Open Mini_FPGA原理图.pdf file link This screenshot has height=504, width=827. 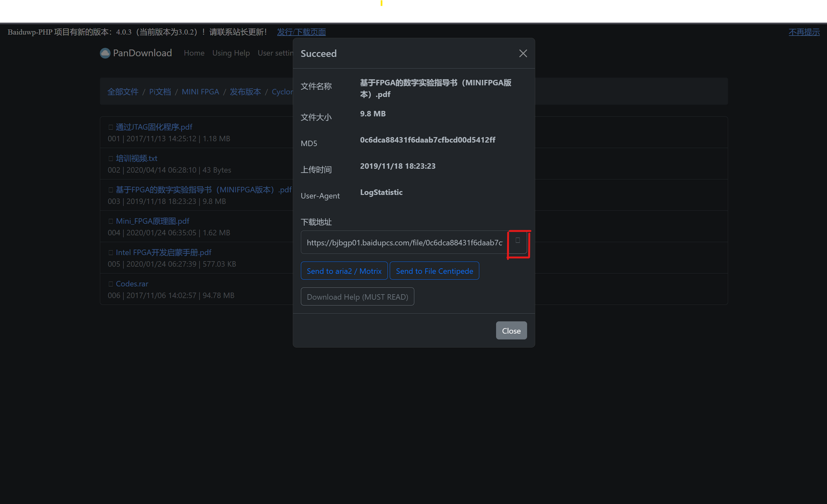pyautogui.click(x=153, y=221)
